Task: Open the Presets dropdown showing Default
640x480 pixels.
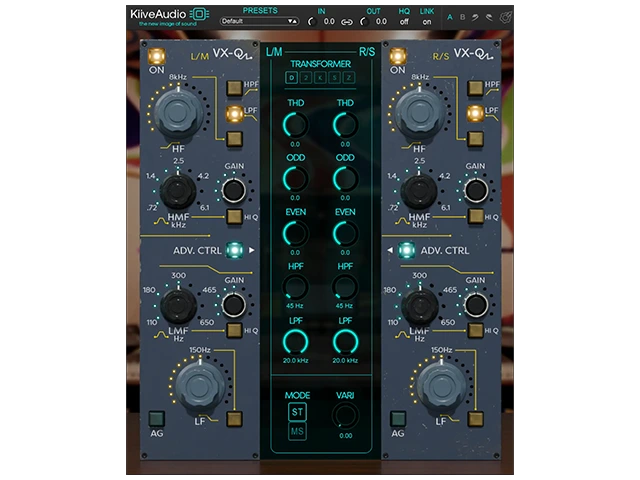Action: pos(259,21)
